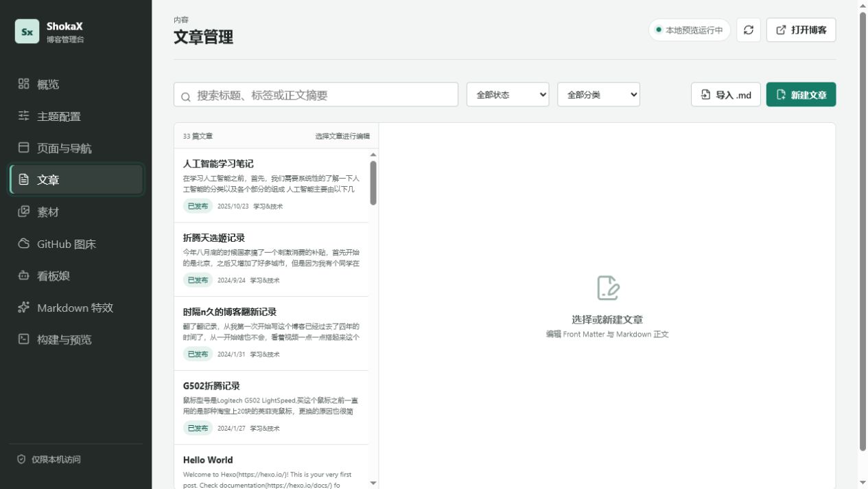Click the ShokaX logo icon
The width and height of the screenshot is (868, 489).
pos(27,32)
